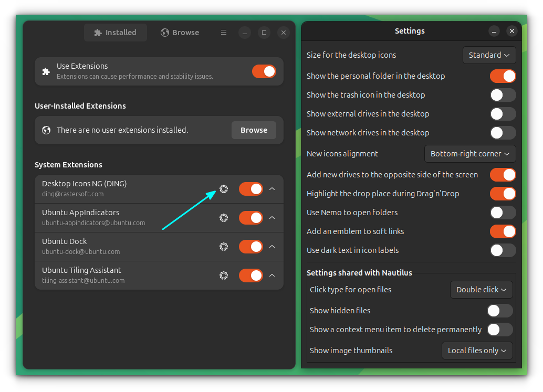Change the Click type for open files dropdown
The image size is (543, 392).
point(481,290)
